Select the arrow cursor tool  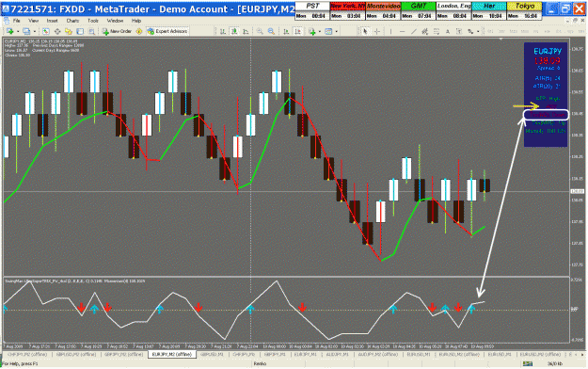pos(365,31)
